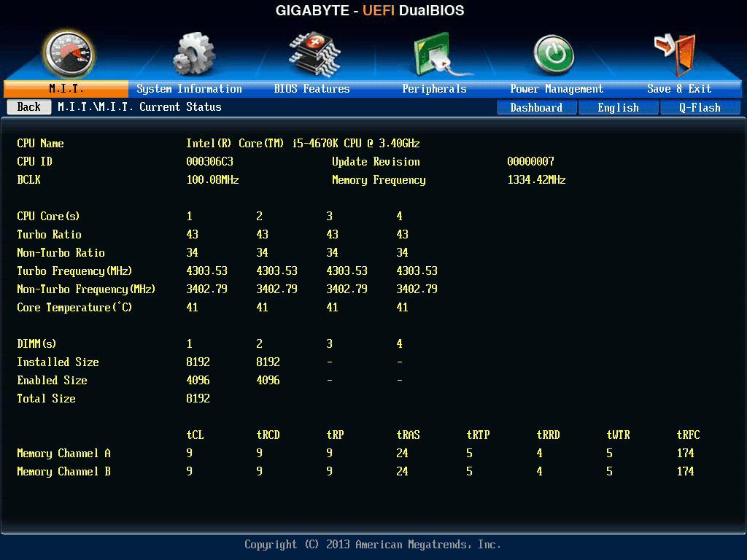Click the GIGABYTE UEFI DualBIOS title
This screenshot has height=560, width=747.
(x=370, y=10)
